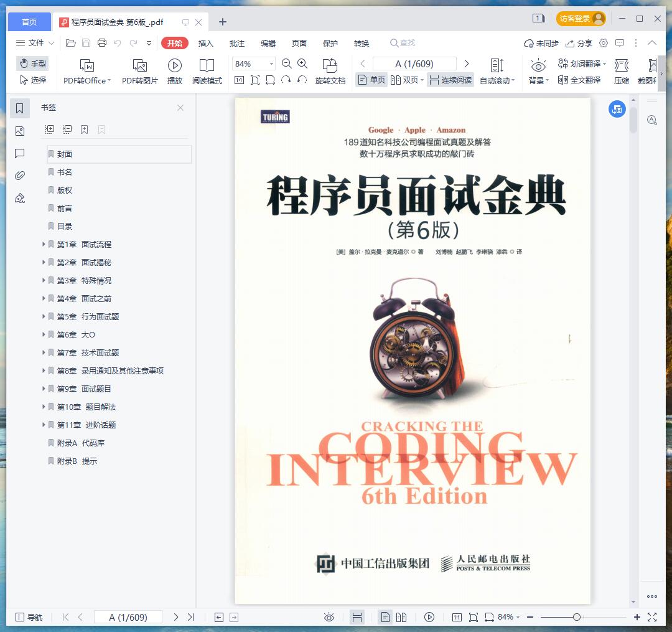Click the print icon in quick toolbar
The height and width of the screenshot is (632, 672).
pos(102,43)
